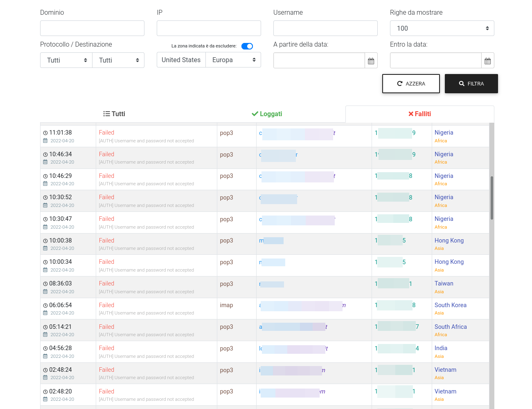
Task: Click the United States zone field
Action: (x=181, y=60)
